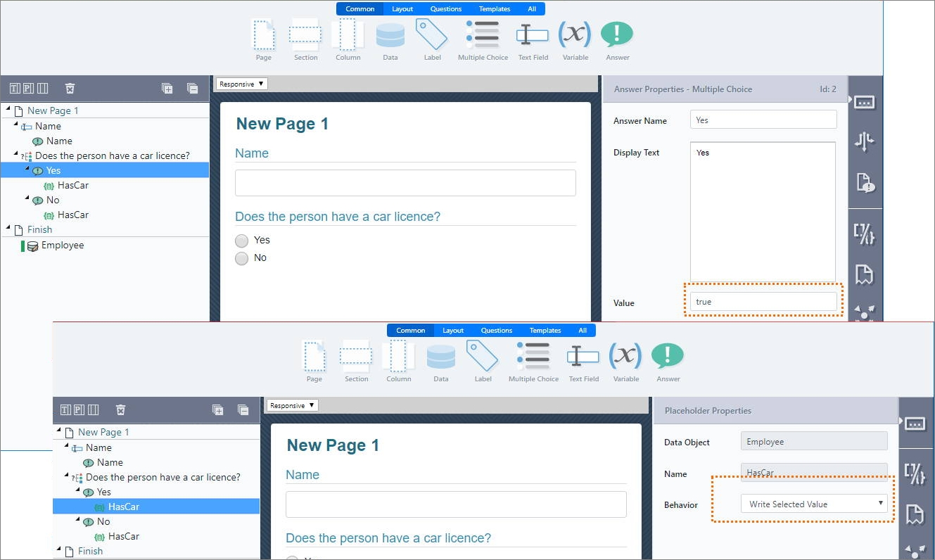
Task: Click the Data Object field showing Employee
Action: (814, 441)
